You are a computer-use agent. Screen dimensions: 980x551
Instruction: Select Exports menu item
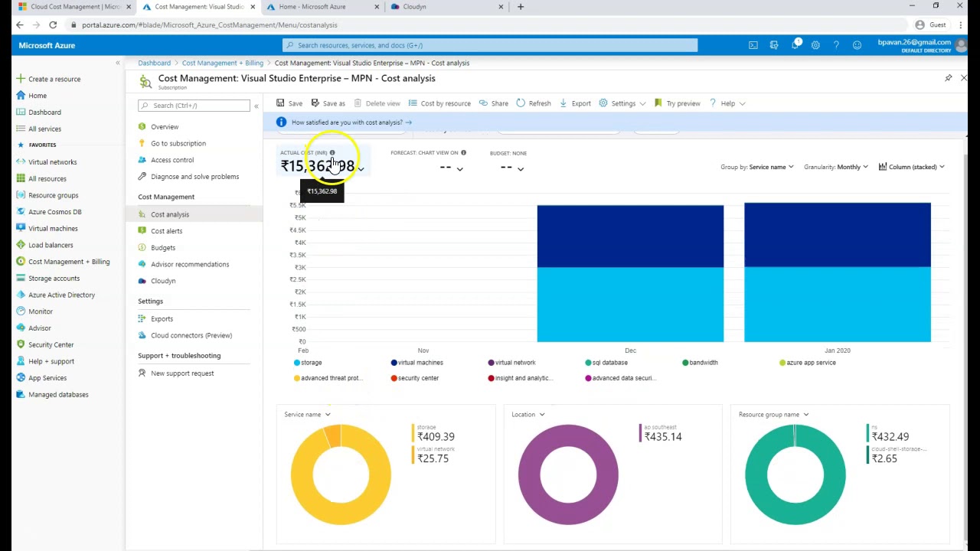[162, 319]
